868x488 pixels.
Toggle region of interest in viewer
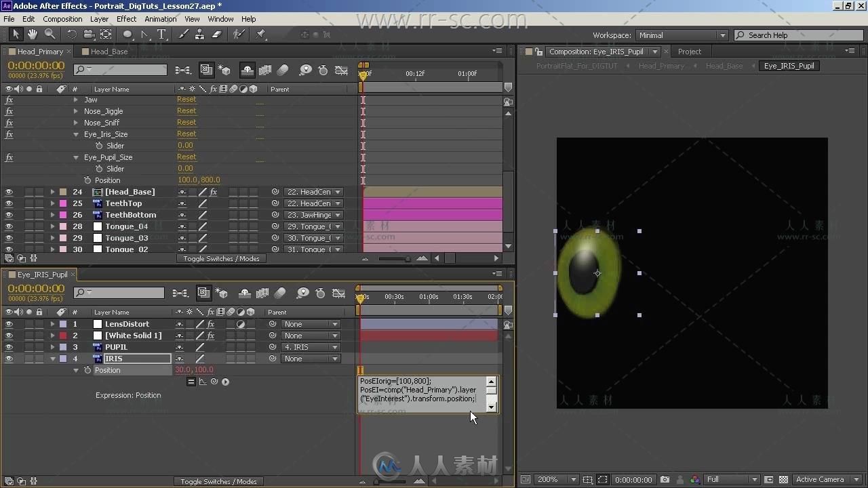(x=770, y=479)
